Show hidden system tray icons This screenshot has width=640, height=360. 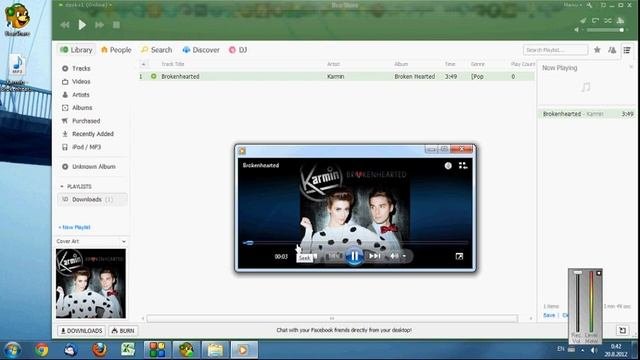coord(582,350)
